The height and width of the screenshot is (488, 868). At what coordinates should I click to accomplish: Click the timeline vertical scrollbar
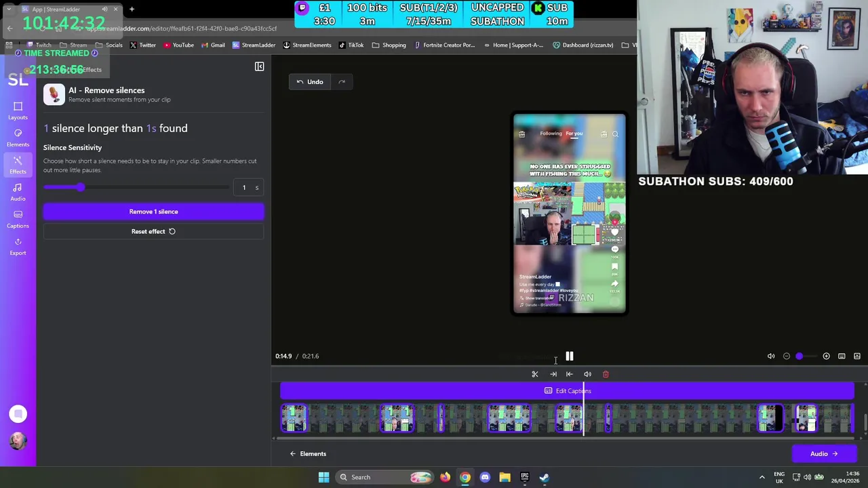click(x=865, y=422)
